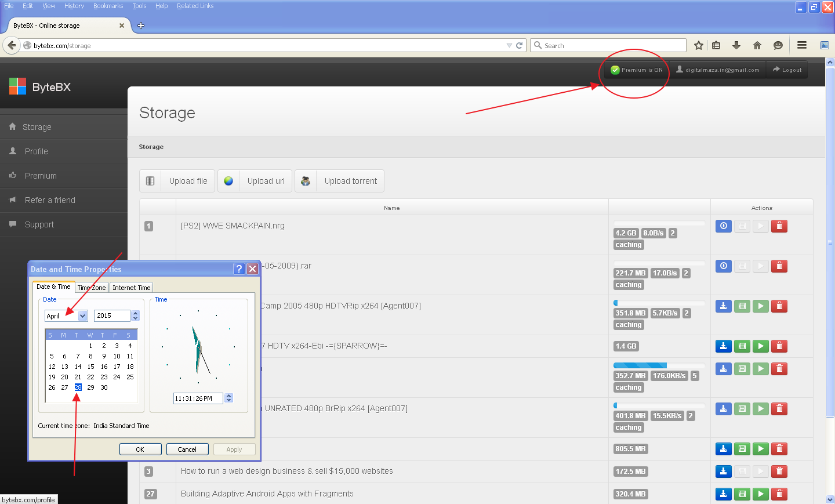Click the ByteBX logo
835x504 pixels.
tap(40, 86)
